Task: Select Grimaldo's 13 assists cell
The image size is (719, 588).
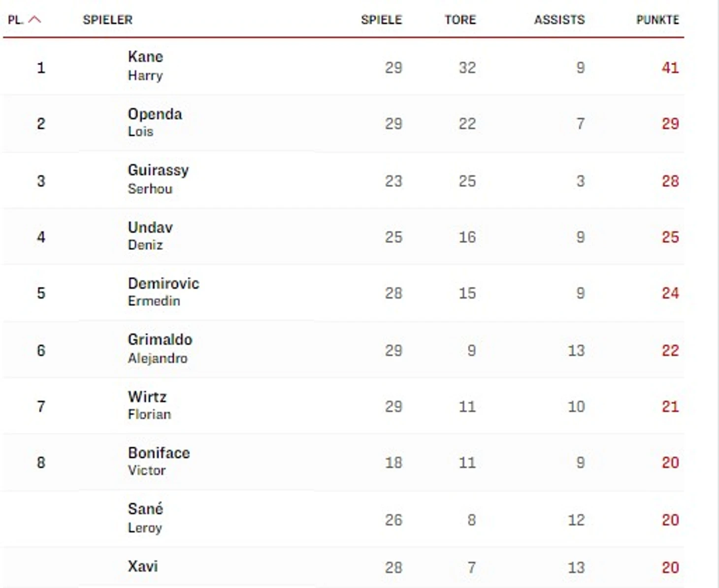Action: 576,350
